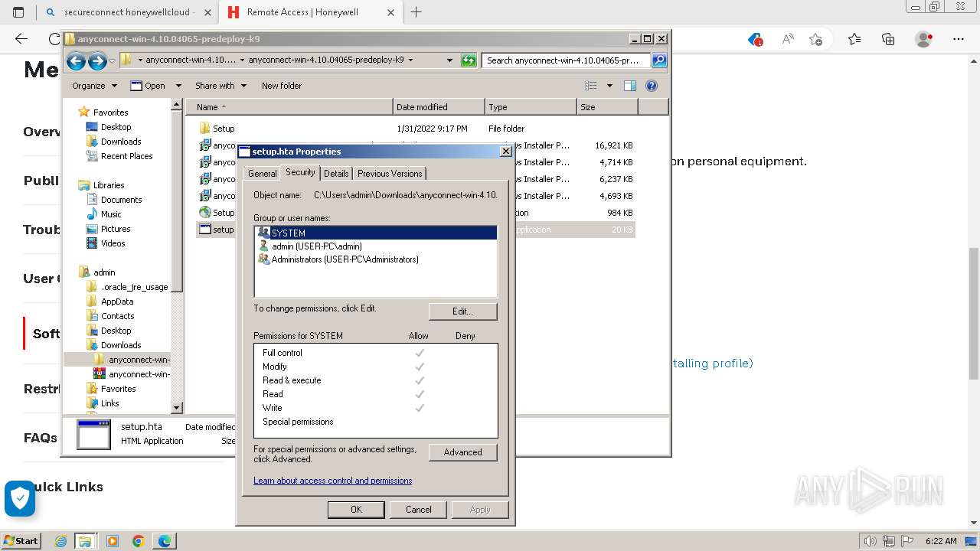Click Explorer Back navigation arrow
This screenshot has height=551, width=980.
tap(75, 60)
